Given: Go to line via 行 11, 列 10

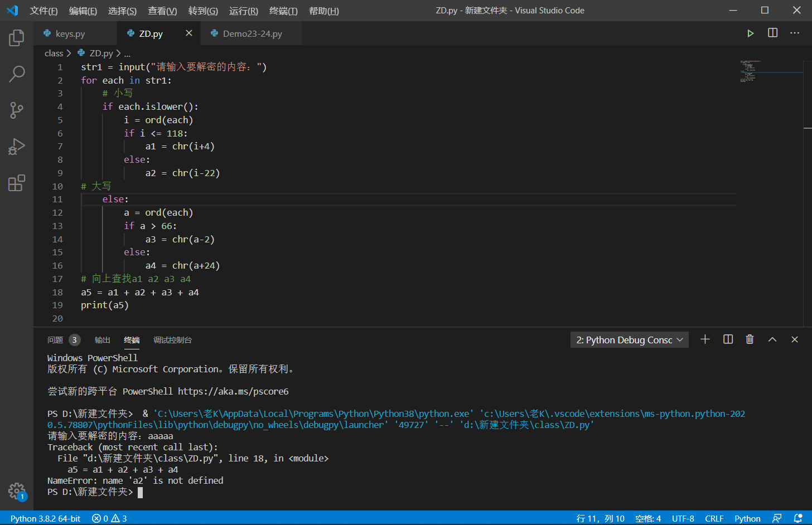Looking at the screenshot, I should [600, 518].
